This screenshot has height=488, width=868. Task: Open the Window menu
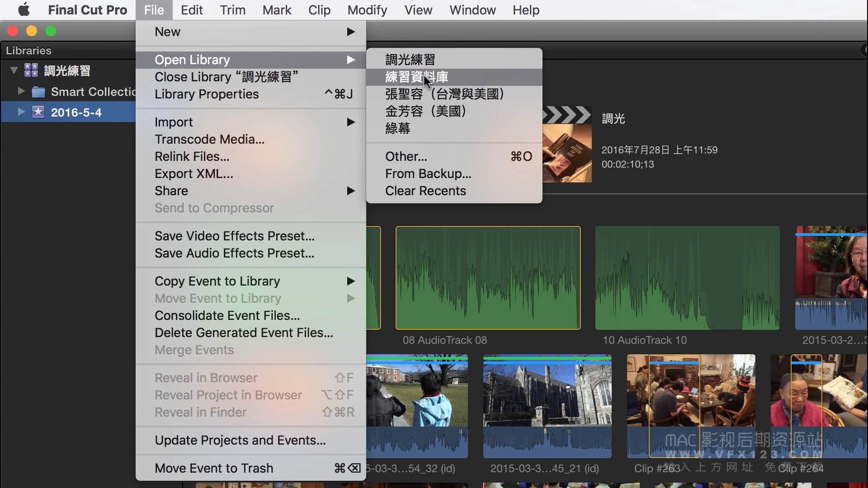point(472,9)
